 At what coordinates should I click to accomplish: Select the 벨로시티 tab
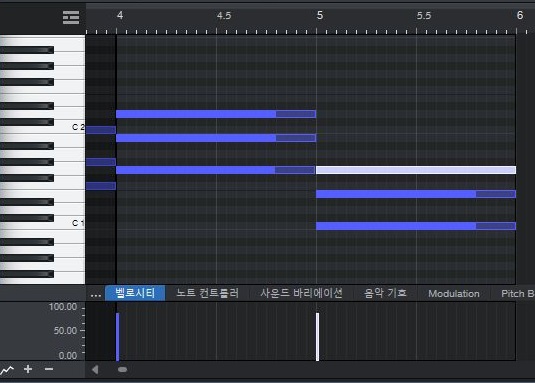tap(135, 293)
